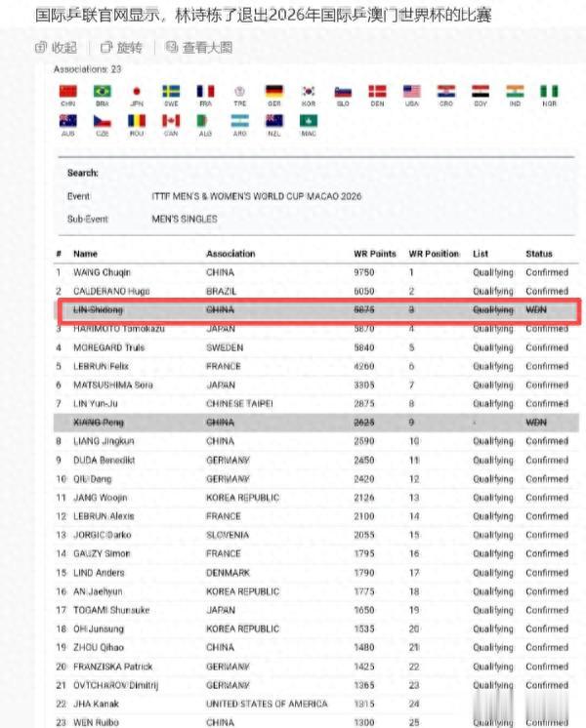Click the 收起 collapse button
The width and height of the screenshot is (586, 728).
[57, 47]
